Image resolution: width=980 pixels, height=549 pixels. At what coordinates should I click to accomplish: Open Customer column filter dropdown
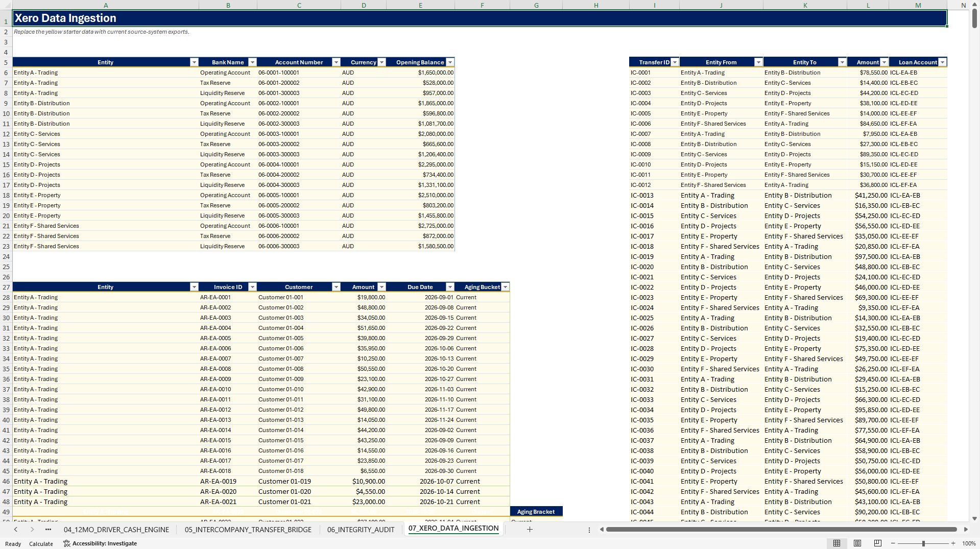click(336, 287)
